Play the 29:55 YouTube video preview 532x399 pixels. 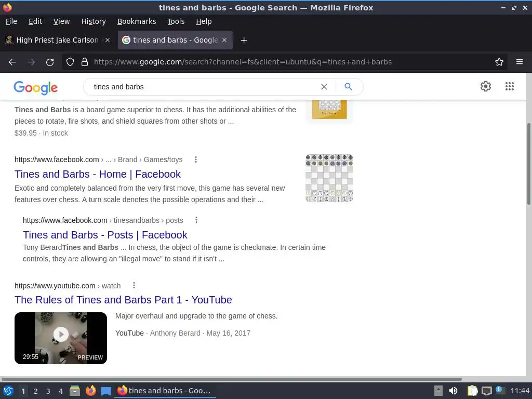point(61,338)
